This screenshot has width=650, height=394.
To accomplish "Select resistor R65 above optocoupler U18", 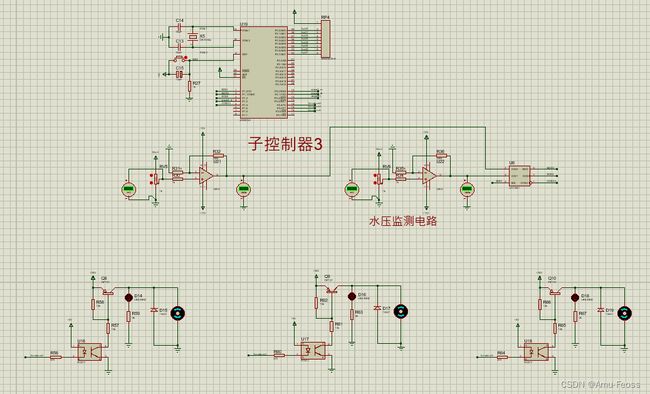I will click(x=554, y=328).
